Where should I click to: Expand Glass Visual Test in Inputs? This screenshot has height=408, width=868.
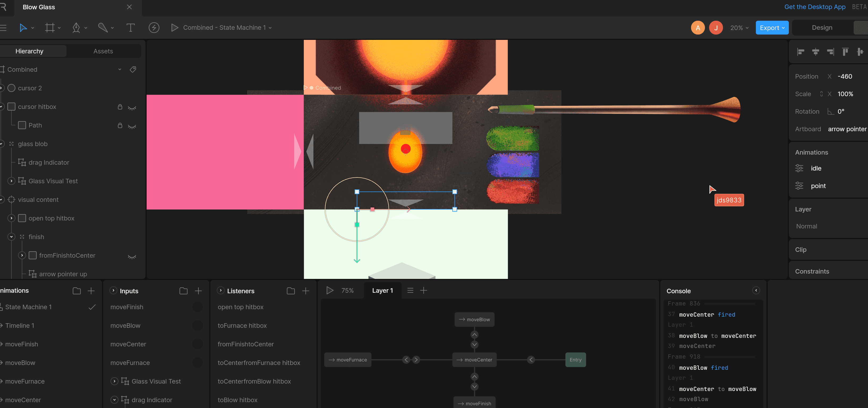(x=114, y=381)
